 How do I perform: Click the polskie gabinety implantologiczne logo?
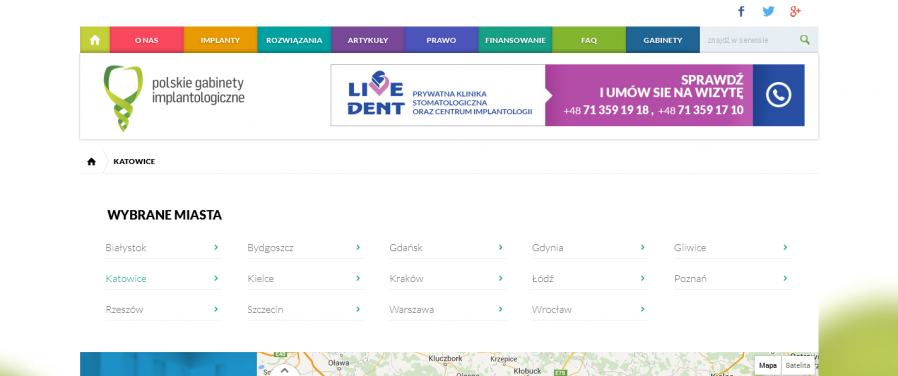point(174,98)
